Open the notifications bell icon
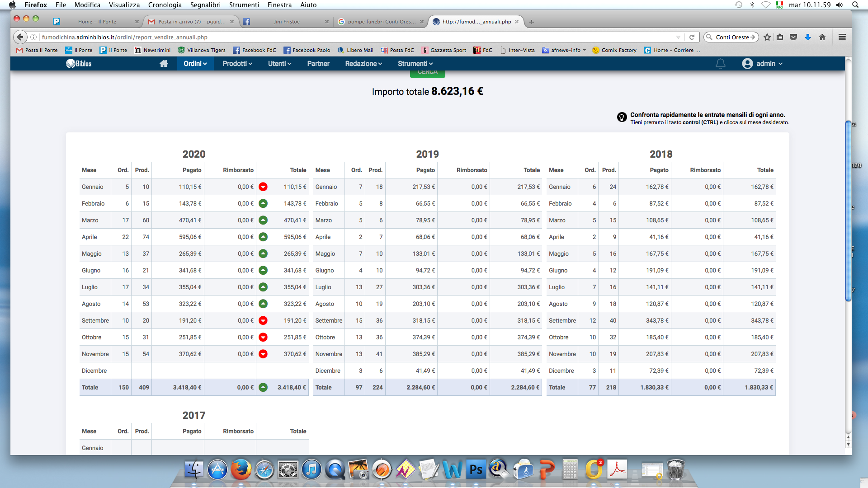This screenshot has width=868, height=488. [x=720, y=64]
